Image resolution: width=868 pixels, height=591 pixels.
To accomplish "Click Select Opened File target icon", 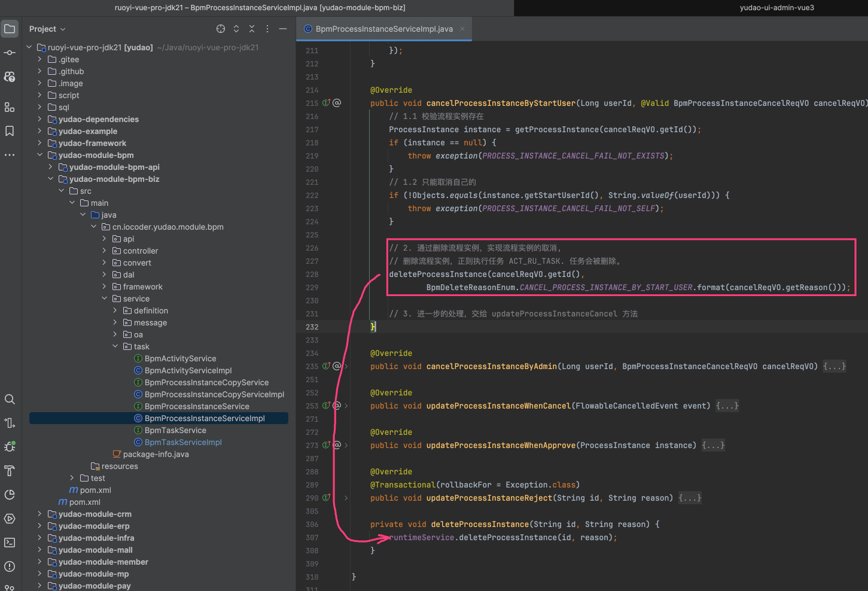I will click(221, 29).
